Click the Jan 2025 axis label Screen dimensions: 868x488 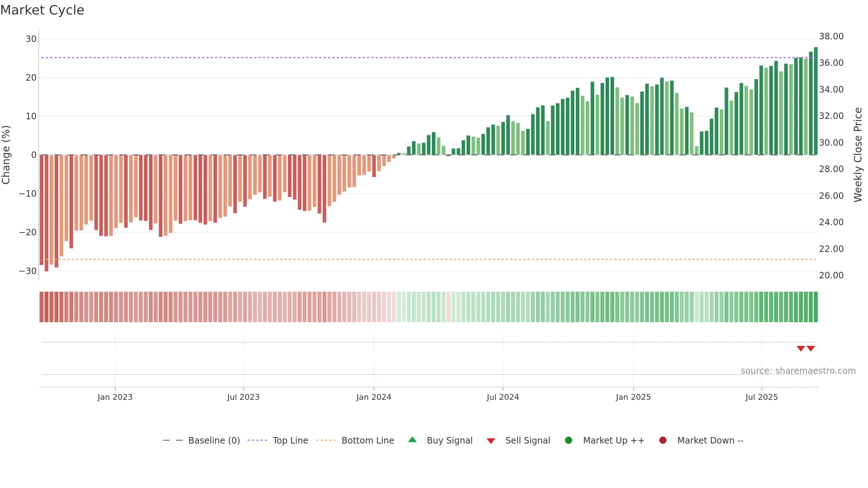tap(633, 397)
